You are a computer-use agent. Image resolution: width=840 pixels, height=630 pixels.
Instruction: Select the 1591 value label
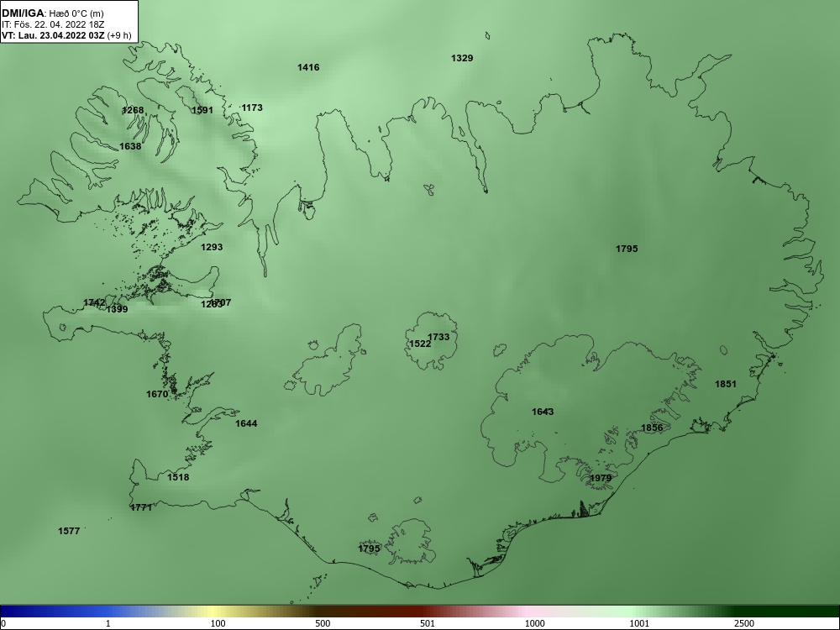click(x=202, y=110)
